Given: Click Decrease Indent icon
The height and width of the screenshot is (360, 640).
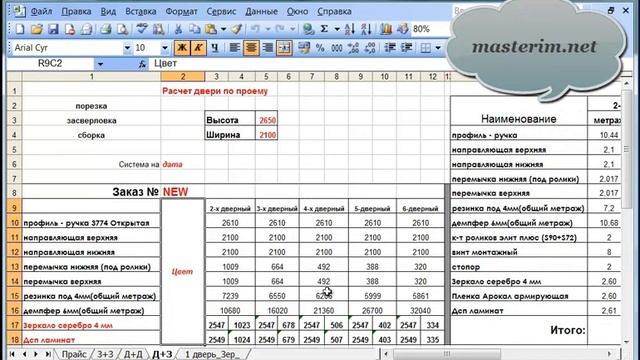Looking at the screenshot, I should click(x=390, y=48).
